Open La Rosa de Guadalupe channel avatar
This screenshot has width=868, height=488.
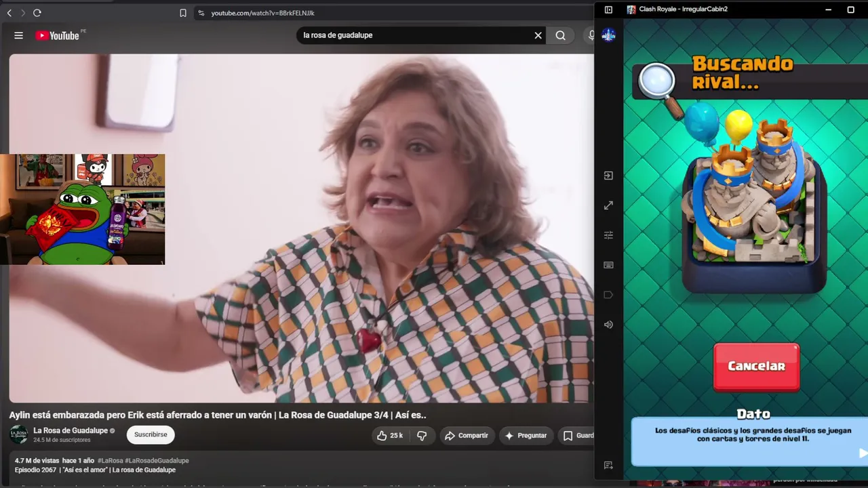[x=19, y=434]
